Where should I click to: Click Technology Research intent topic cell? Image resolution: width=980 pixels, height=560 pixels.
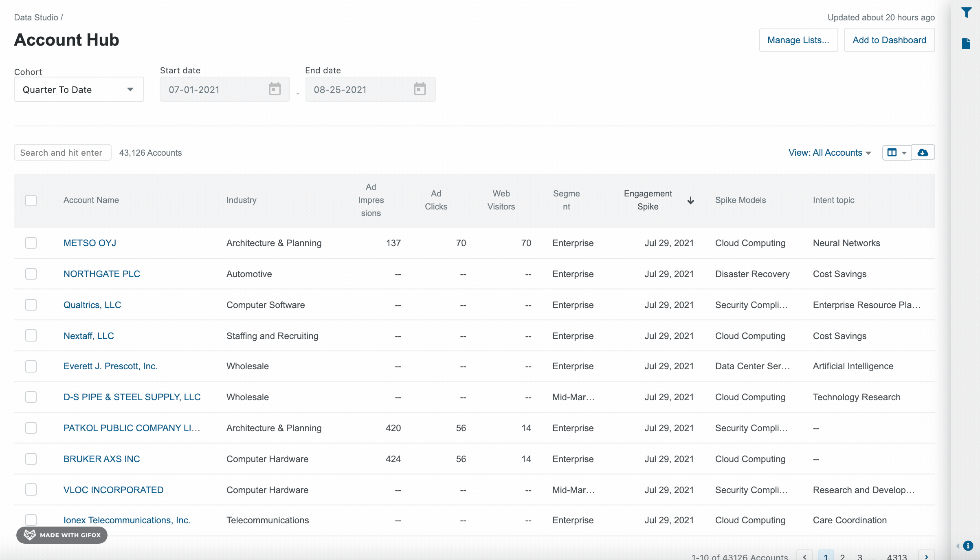857,397
